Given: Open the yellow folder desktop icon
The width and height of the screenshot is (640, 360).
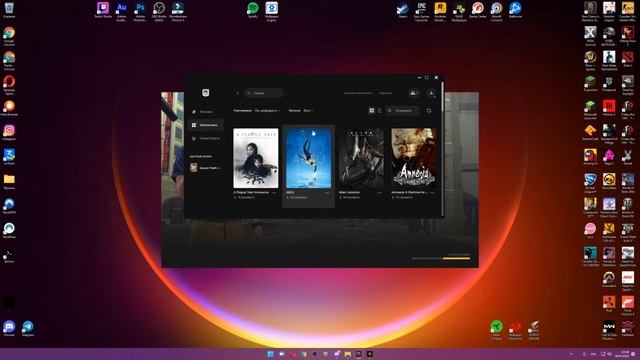Looking at the screenshot, I should click(x=9, y=182).
